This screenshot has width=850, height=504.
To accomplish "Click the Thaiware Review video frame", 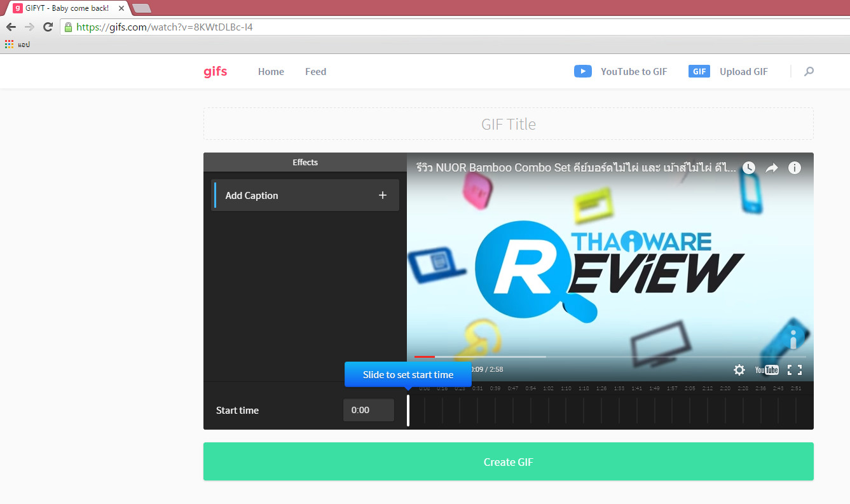I will coord(610,267).
